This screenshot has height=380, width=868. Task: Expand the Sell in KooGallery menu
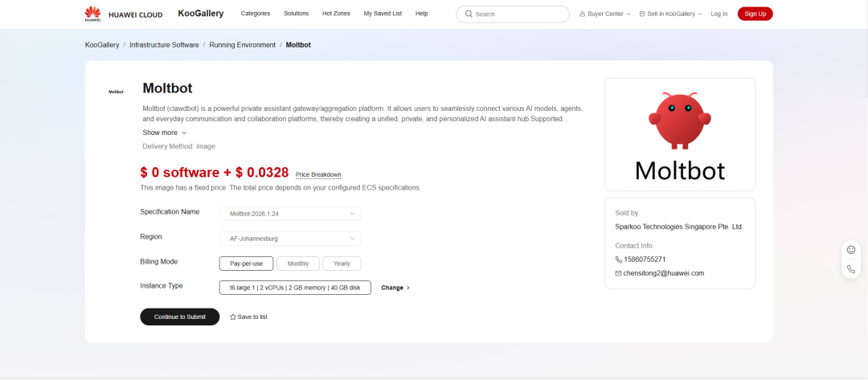click(x=671, y=14)
